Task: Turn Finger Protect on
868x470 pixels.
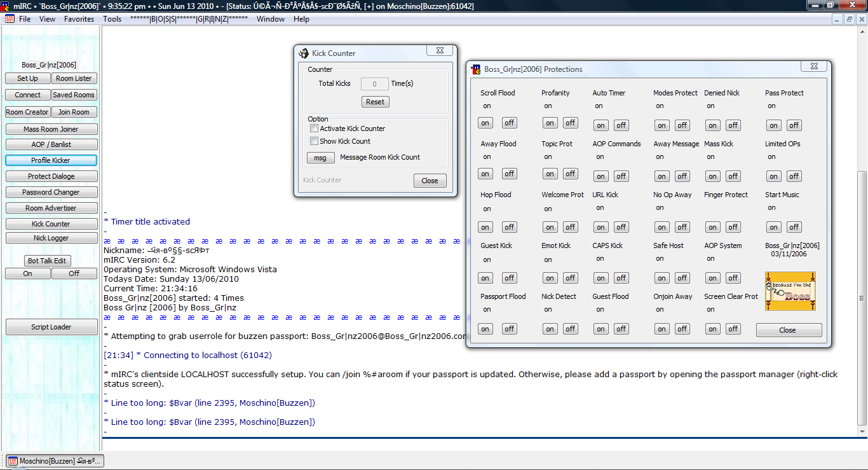Action: [713, 227]
